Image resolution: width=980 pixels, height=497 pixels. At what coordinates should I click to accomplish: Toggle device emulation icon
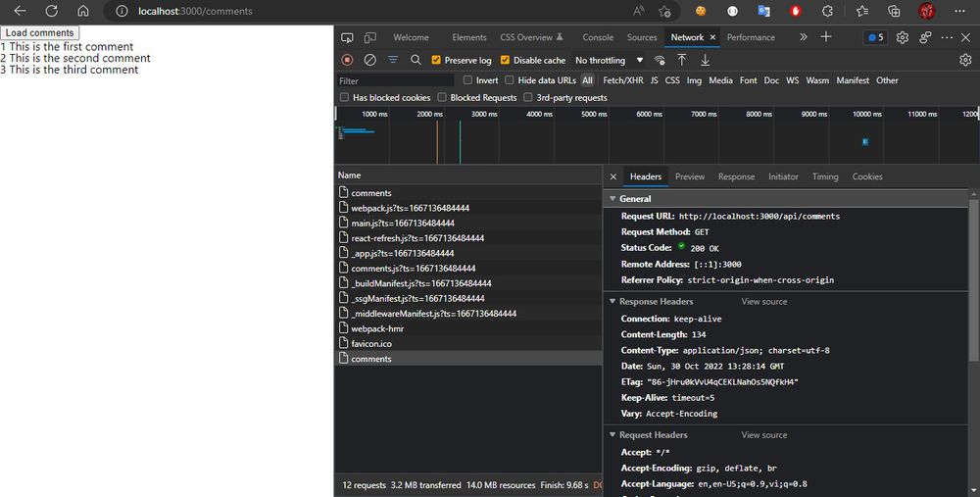point(369,37)
